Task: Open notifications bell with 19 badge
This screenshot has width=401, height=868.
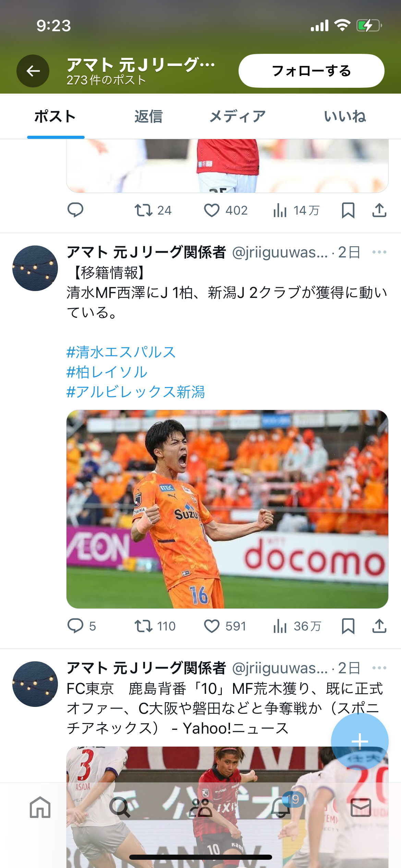Action: pos(281,807)
